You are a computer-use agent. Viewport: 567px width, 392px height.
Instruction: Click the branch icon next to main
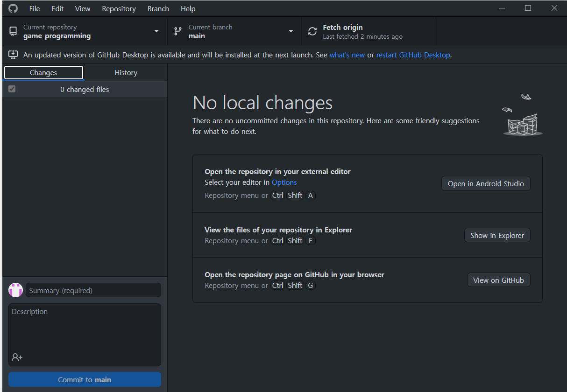[x=178, y=31]
